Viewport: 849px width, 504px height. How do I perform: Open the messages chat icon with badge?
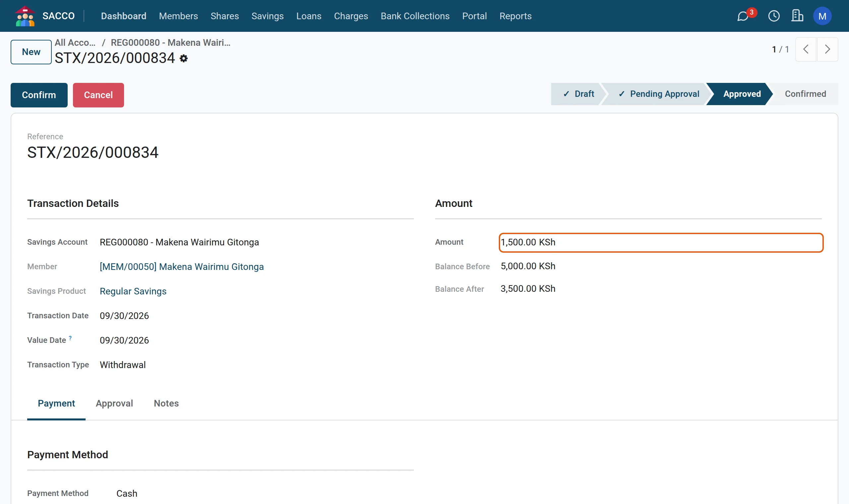(744, 16)
